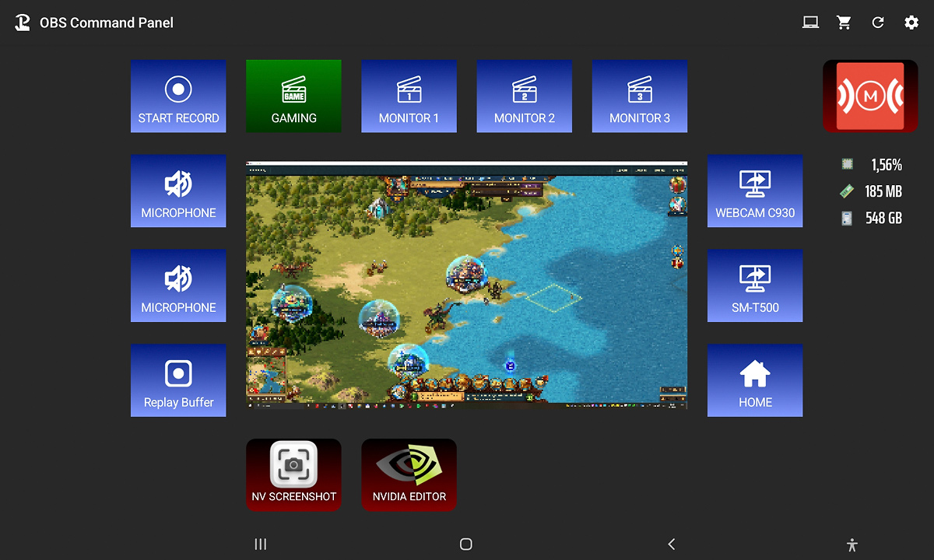
Task: Click the computer connection icon
Action: coord(810,23)
